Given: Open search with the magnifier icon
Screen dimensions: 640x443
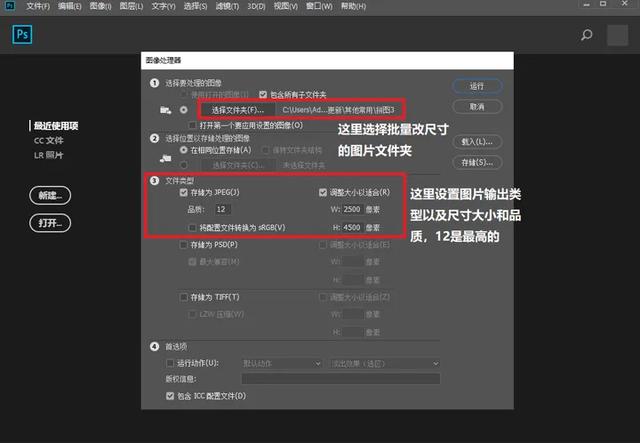Looking at the screenshot, I should click(x=587, y=35).
